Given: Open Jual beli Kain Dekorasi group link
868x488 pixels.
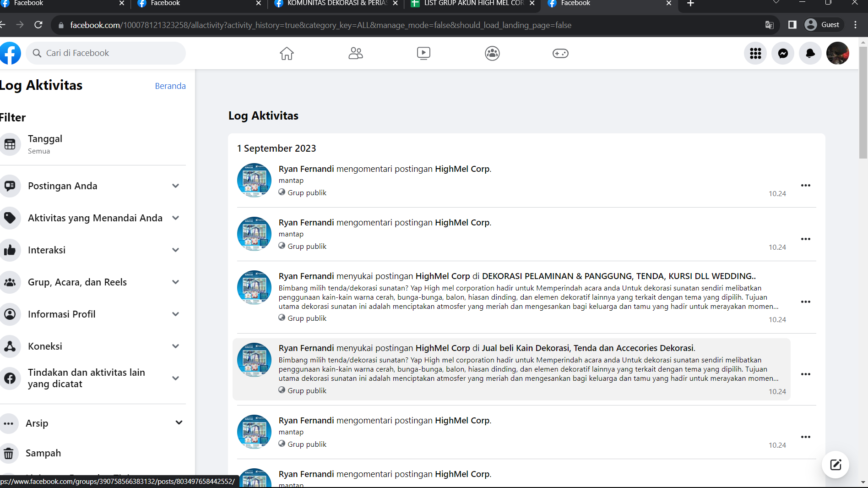Looking at the screenshot, I should click(x=588, y=348).
